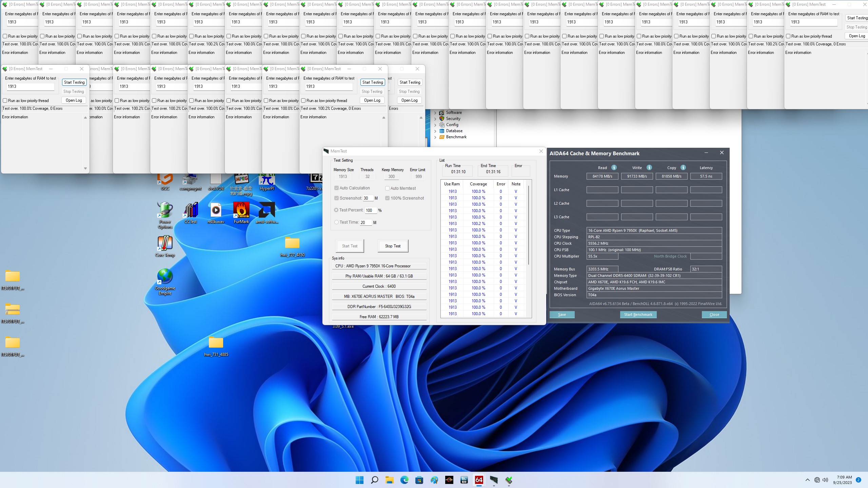Launch the FurMark desktop icon
Viewport: 868px width, 488px height.
pyautogui.click(x=241, y=212)
